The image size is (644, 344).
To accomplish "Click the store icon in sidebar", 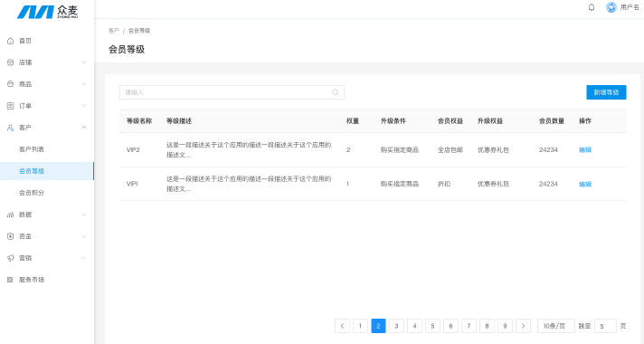I will pyautogui.click(x=10, y=62).
